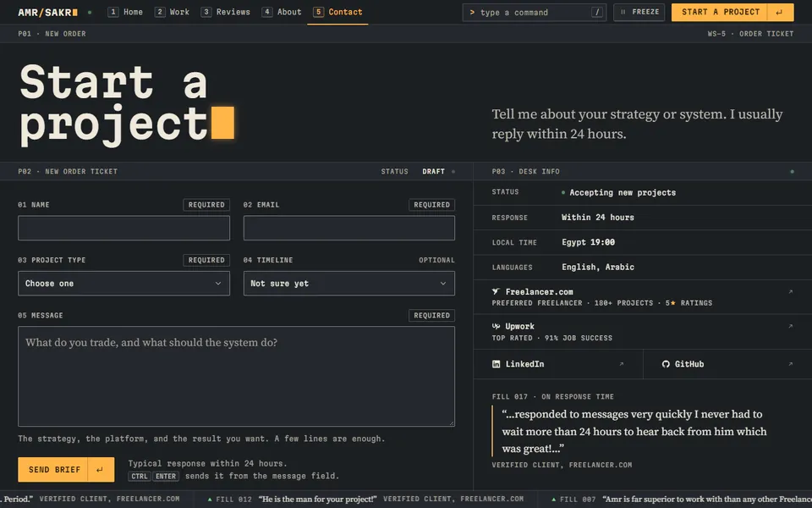This screenshot has width=812, height=508.
Task: Click the LinkedIn logo icon
Action: 497,364
